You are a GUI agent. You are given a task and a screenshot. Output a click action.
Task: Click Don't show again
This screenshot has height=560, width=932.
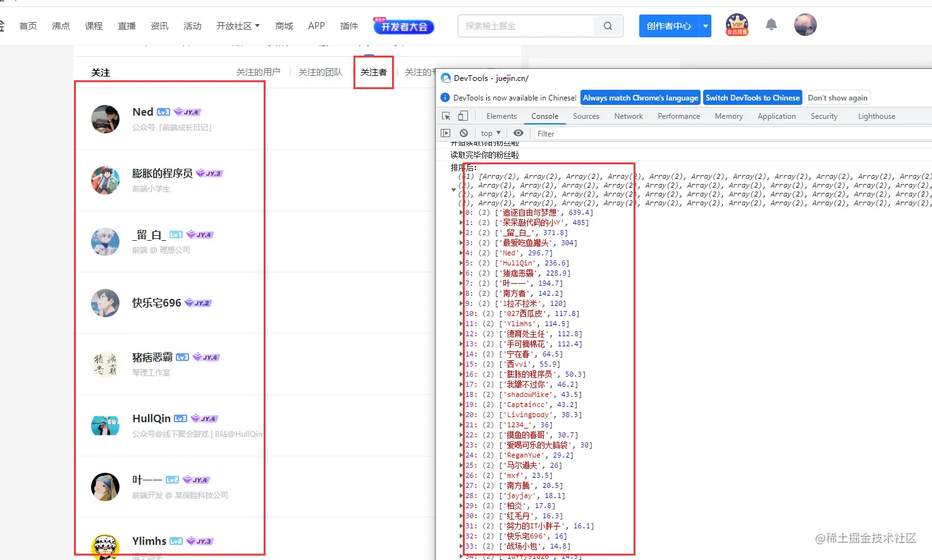click(837, 97)
